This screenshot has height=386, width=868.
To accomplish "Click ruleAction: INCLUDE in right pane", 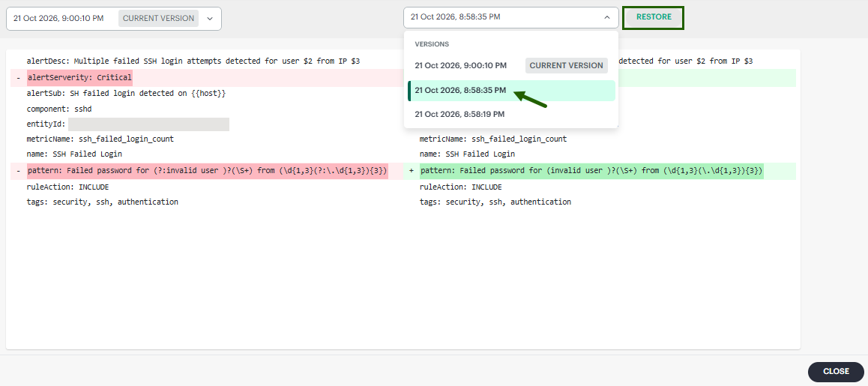I will click(460, 187).
